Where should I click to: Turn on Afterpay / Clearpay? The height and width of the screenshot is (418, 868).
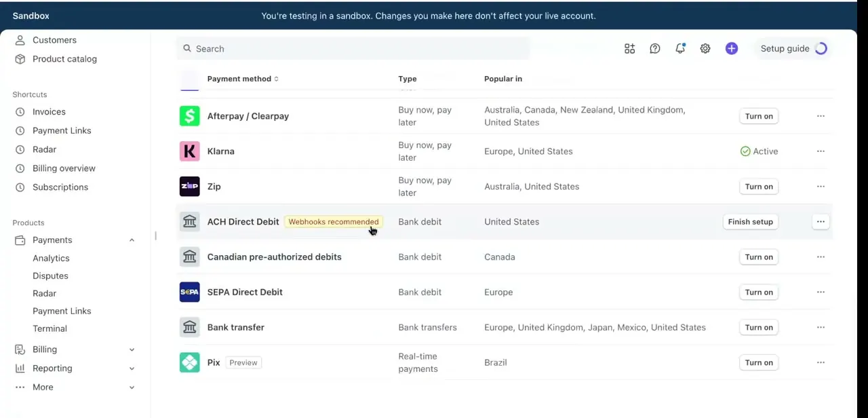pos(759,116)
